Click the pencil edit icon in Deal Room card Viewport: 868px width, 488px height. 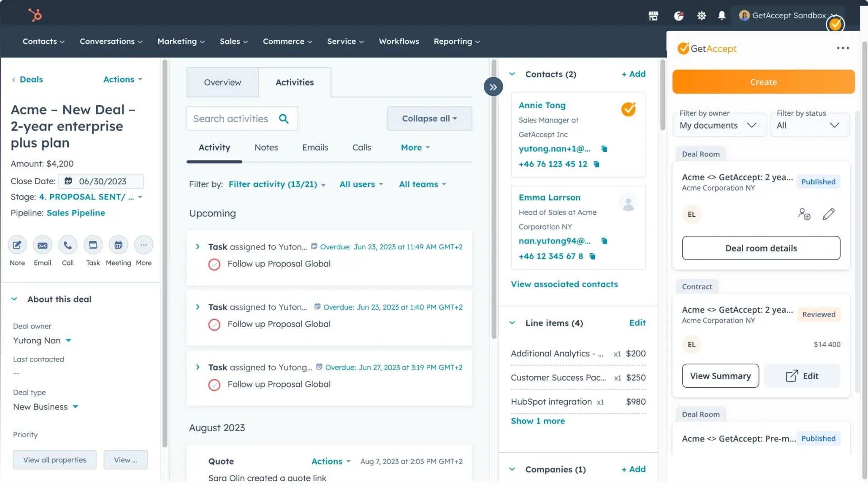829,214
